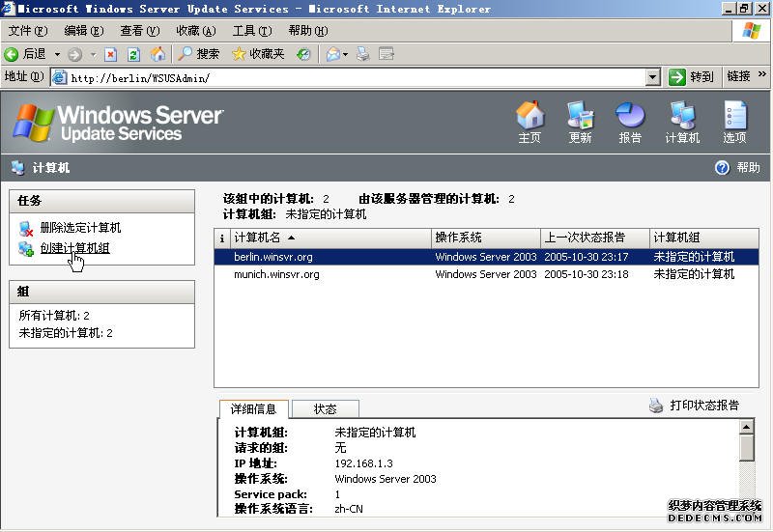773x532 pixels.
Task: Click the IE Forward arrow icon
Action: (74, 54)
